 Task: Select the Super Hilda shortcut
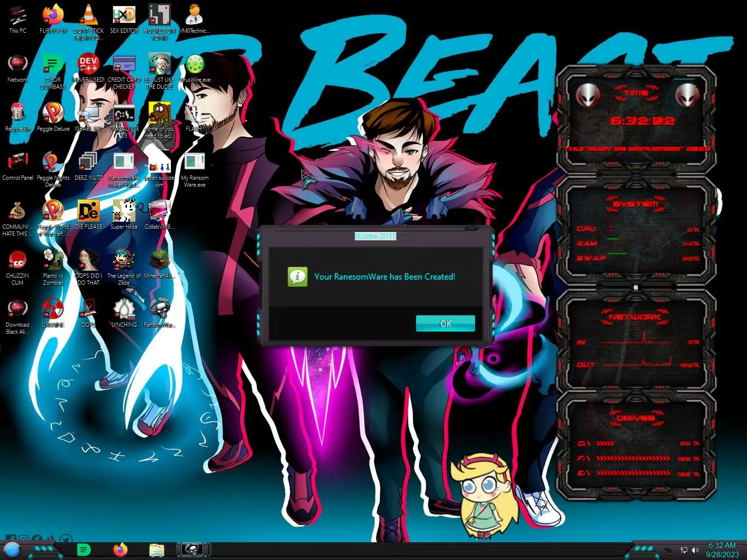coord(124,216)
